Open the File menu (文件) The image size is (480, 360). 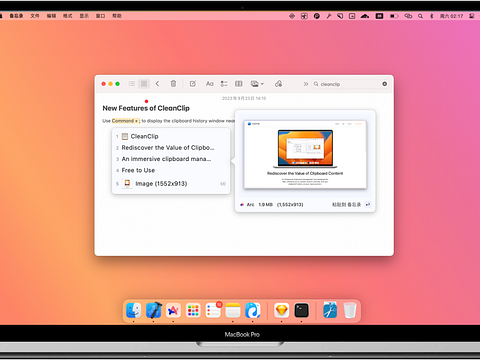[35, 16]
